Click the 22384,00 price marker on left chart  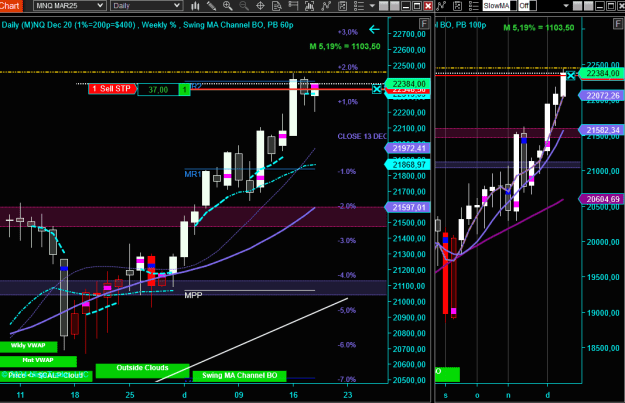408,84
